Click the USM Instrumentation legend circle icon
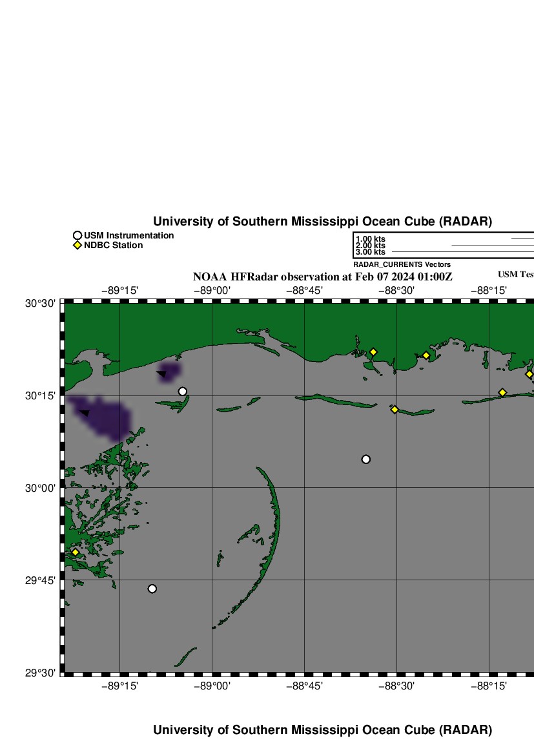 77,236
